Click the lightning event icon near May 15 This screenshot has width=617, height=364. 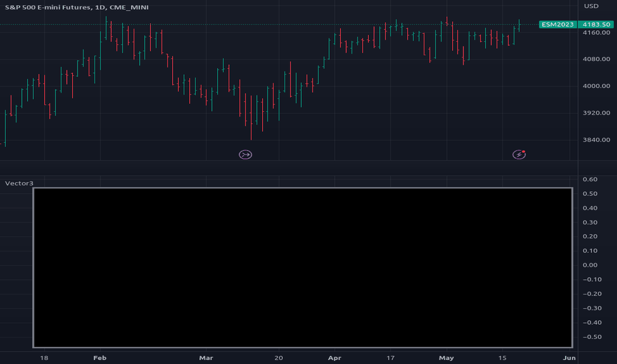coord(519,154)
